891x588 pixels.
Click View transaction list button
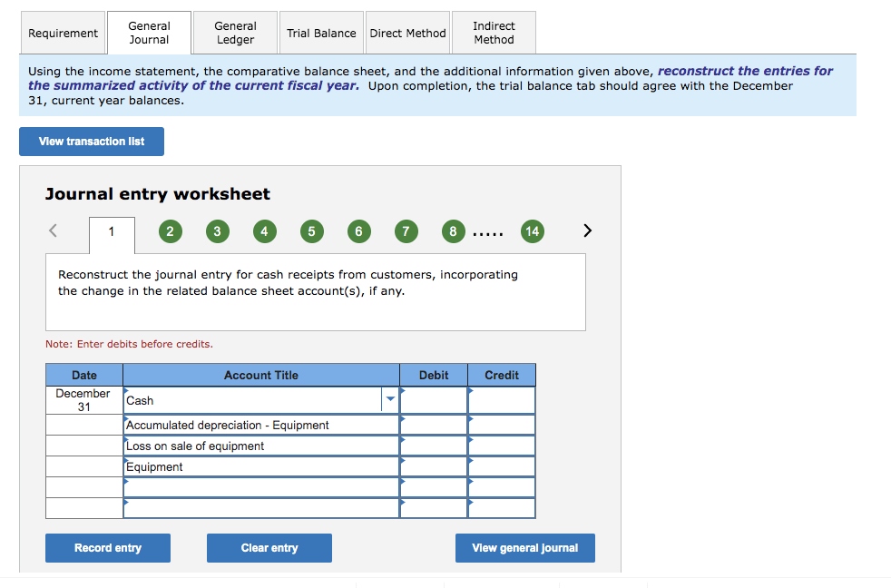pos(92,142)
